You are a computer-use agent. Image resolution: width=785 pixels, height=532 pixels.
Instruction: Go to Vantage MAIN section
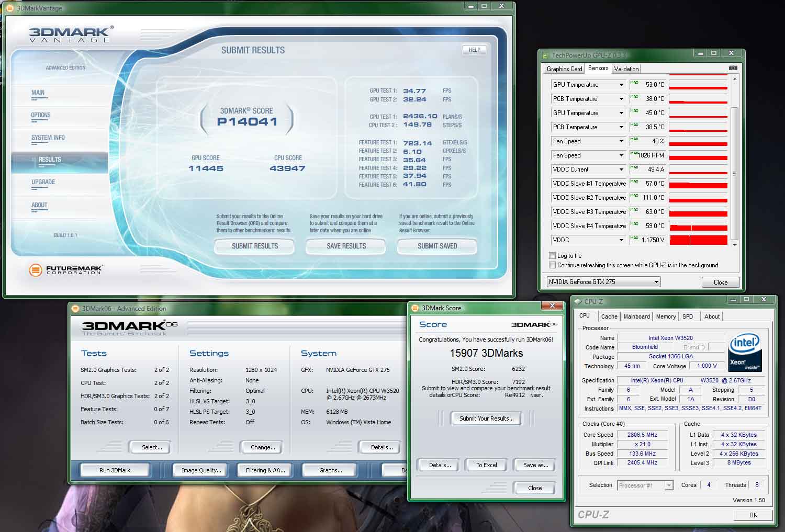pos(38,93)
